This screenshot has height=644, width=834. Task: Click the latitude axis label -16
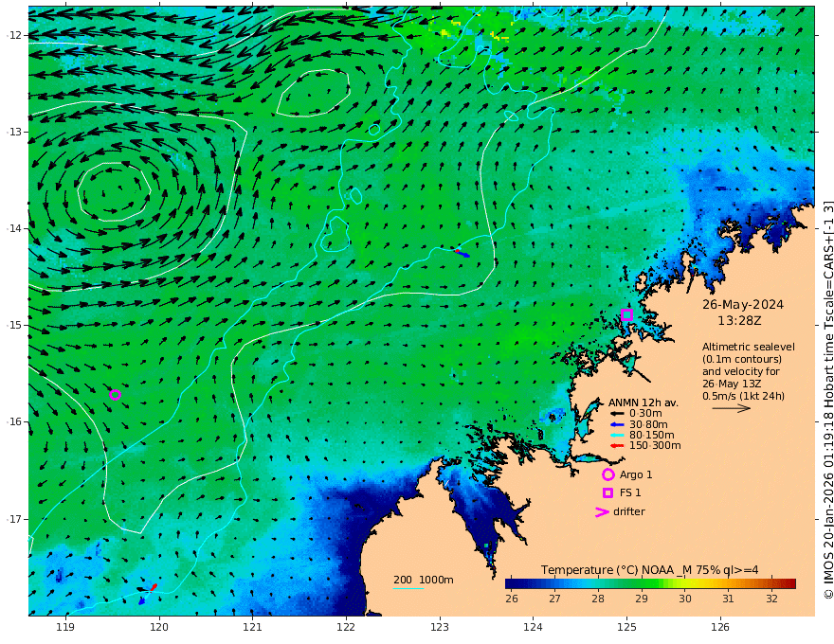point(14,421)
